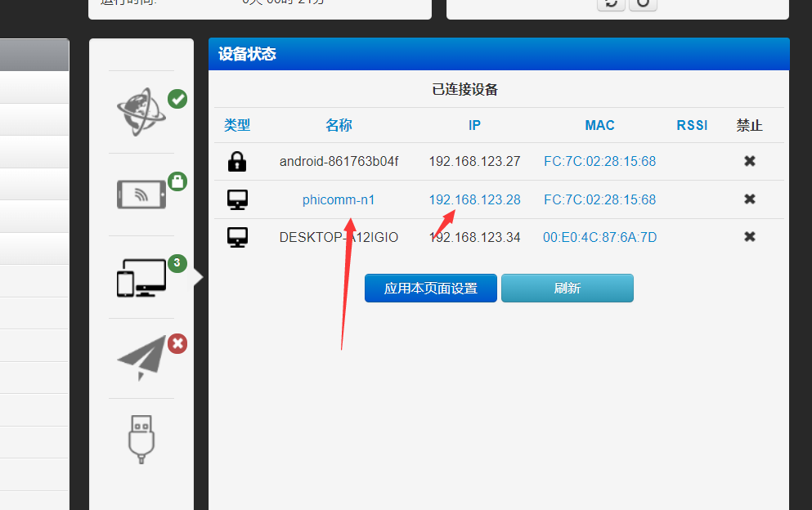Click the MAC address 00:E0:4C:87:6A:7D link
Image resolution: width=812 pixels, height=510 pixels.
(599, 238)
